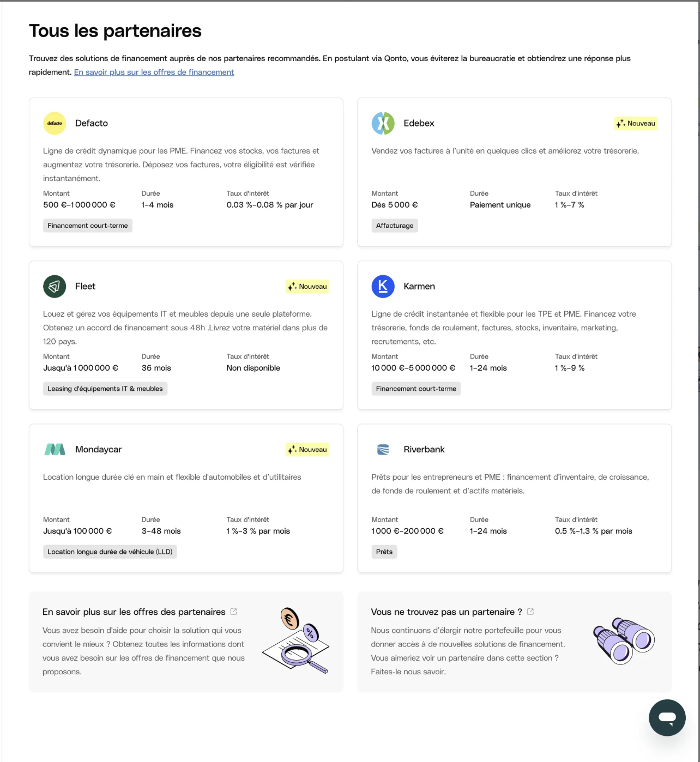Click the Riverbank logo icon
Image resolution: width=700 pixels, height=762 pixels.
pyautogui.click(x=383, y=449)
